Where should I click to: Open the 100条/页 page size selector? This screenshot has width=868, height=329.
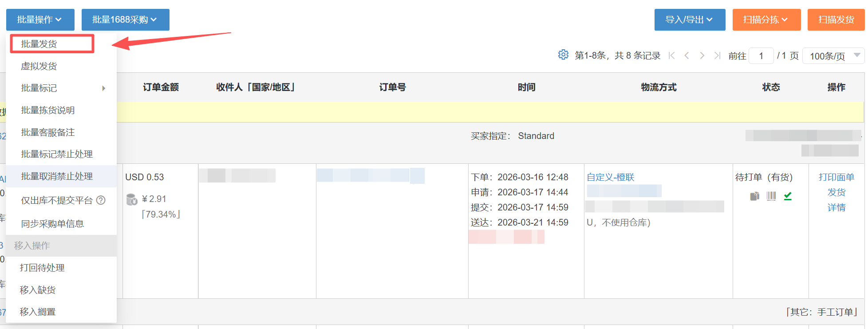tap(833, 56)
